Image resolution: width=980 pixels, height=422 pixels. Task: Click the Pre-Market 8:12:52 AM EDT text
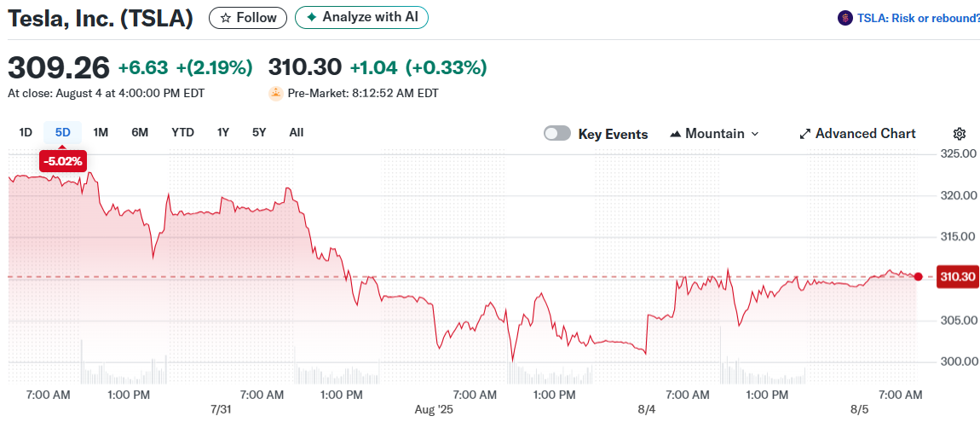pos(363,94)
